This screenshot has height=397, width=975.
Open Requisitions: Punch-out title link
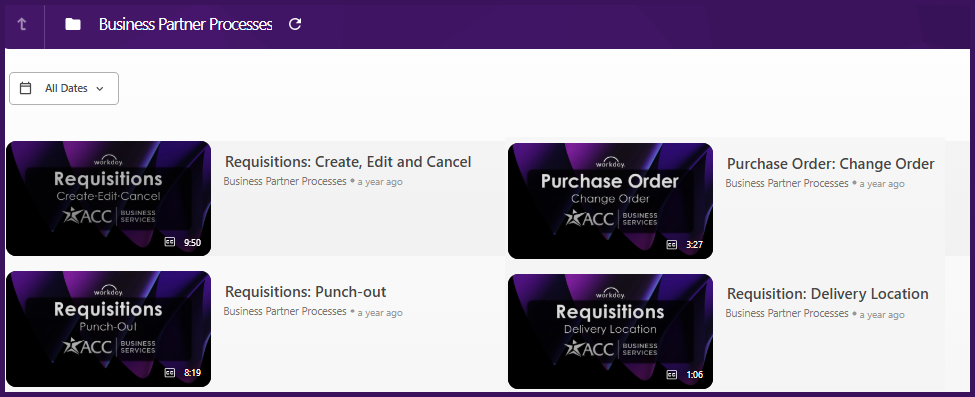[x=305, y=291]
